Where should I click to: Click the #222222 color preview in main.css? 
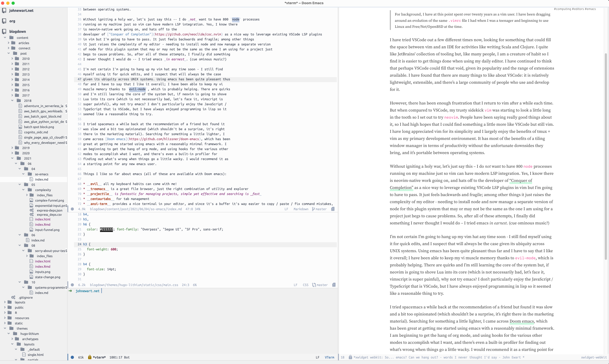pos(106,229)
